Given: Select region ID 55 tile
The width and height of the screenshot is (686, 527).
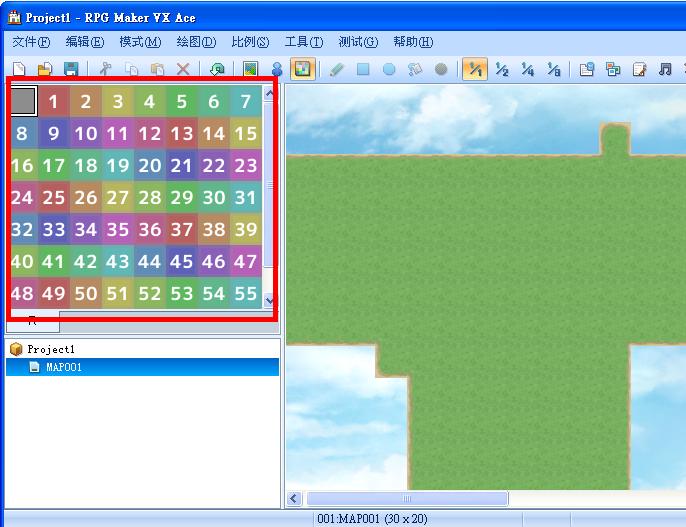Looking at the screenshot, I should click(x=246, y=293).
